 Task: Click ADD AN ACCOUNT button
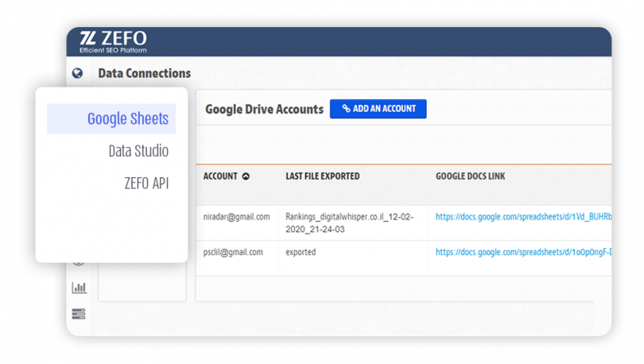pos(378,109)
